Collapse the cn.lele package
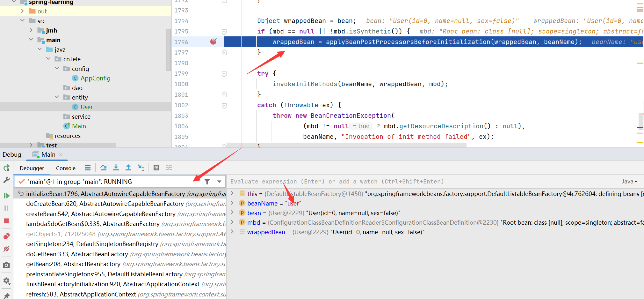Image resolution: width=644 pixels, height=299 pixels. (x=48, y=59)
